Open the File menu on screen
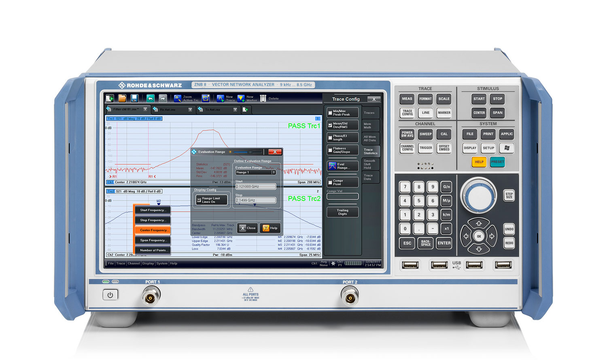 point(111,263)
